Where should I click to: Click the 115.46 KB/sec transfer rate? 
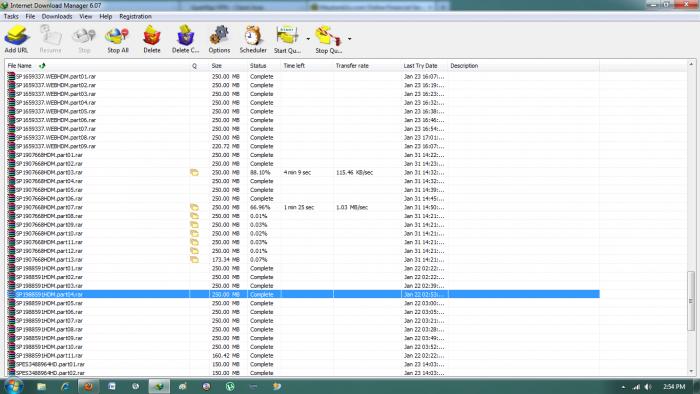click(354, 172)
